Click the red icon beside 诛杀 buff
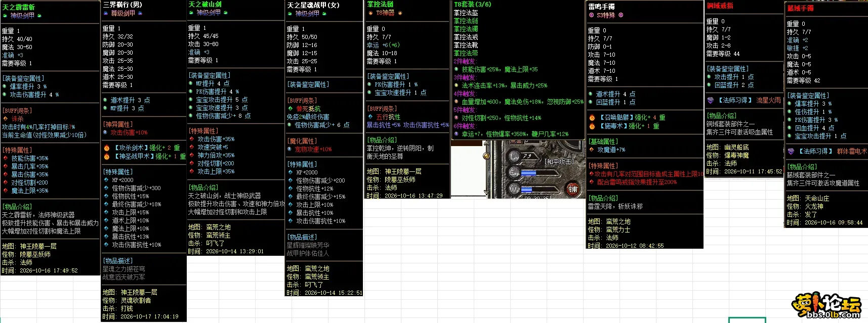Image resolution: width=868 pixels, height=323 pixels. coord(5,119)
